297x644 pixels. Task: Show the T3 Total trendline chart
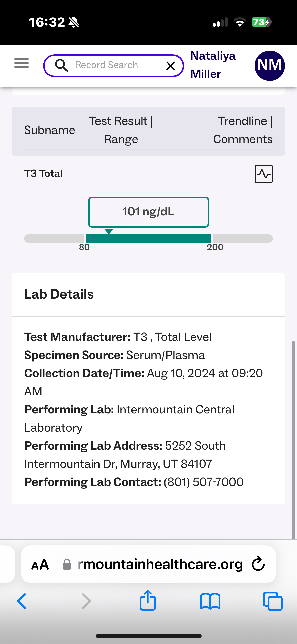[263, 174]
